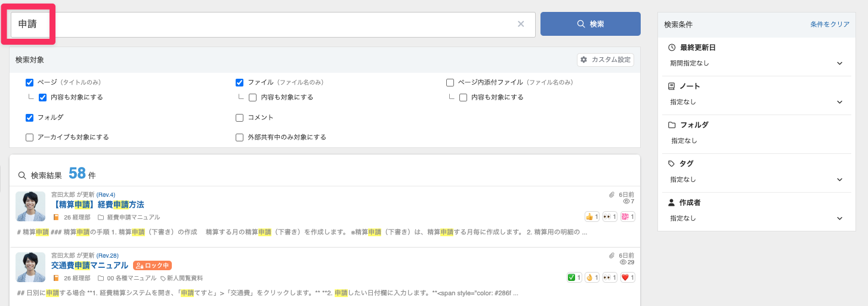Screen dimensions: 868x306
Task: Click 条件をクリア link
Action: click(830, 24)
